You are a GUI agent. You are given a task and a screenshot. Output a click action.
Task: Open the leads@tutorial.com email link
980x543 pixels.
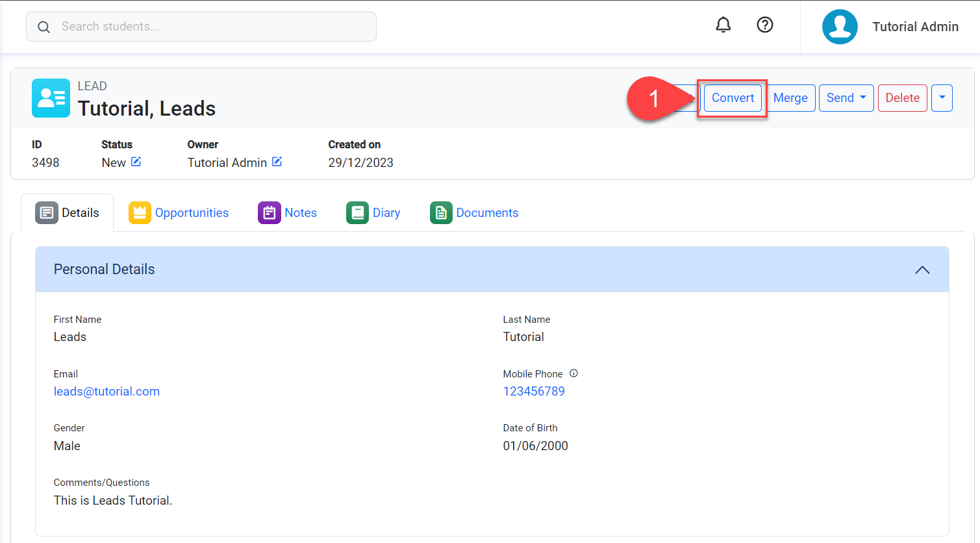click(107, 392)
